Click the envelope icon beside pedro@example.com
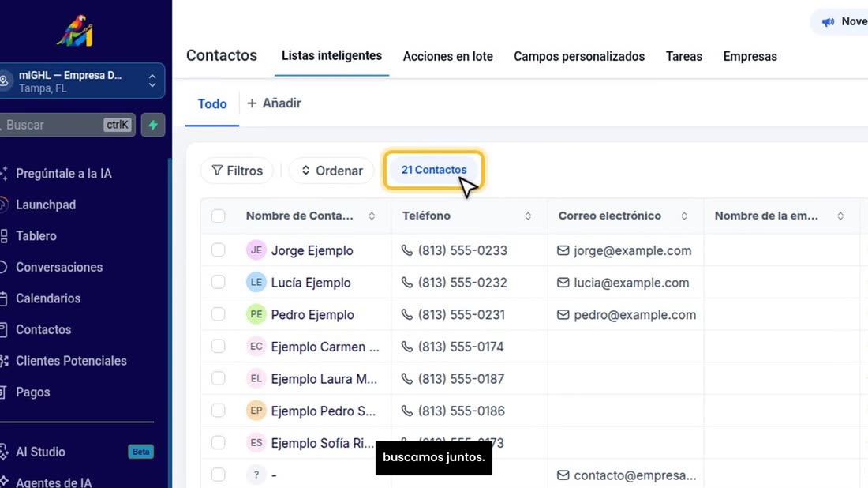Image resolution: width=868 pixels, height=488 pixels. tap(563, 314)
